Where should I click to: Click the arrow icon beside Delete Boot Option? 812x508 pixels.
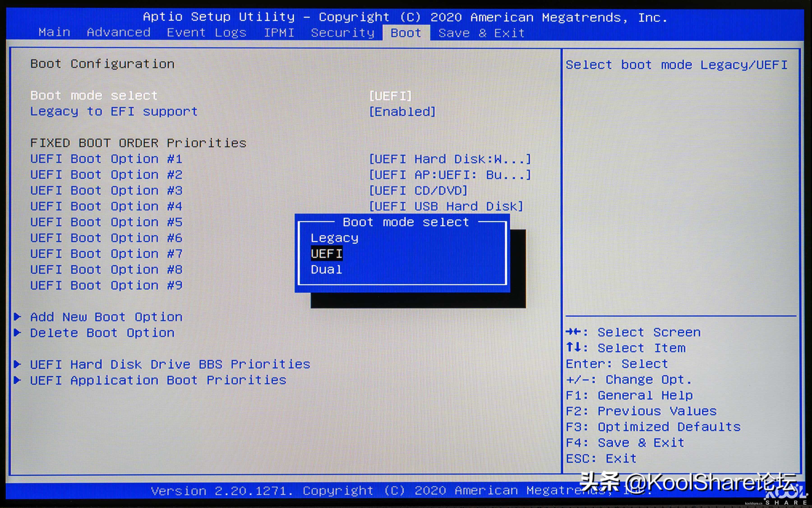click(x=18, y=332)
